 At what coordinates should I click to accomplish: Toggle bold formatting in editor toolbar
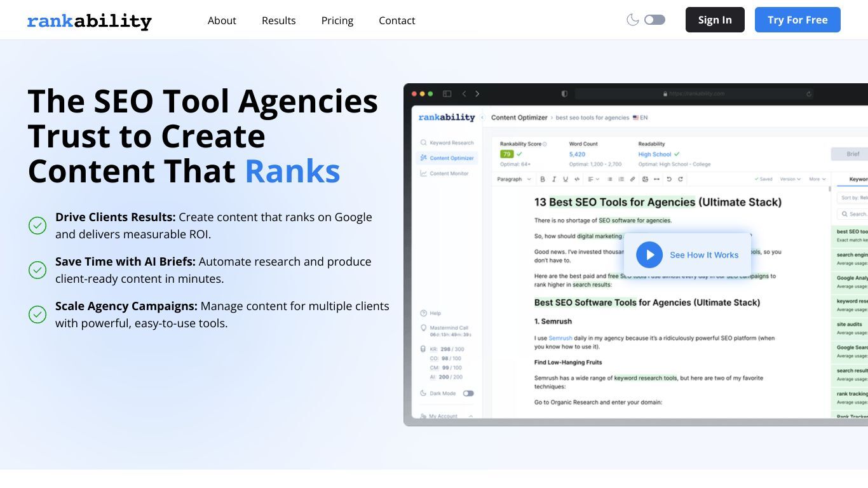coord(543,179)
